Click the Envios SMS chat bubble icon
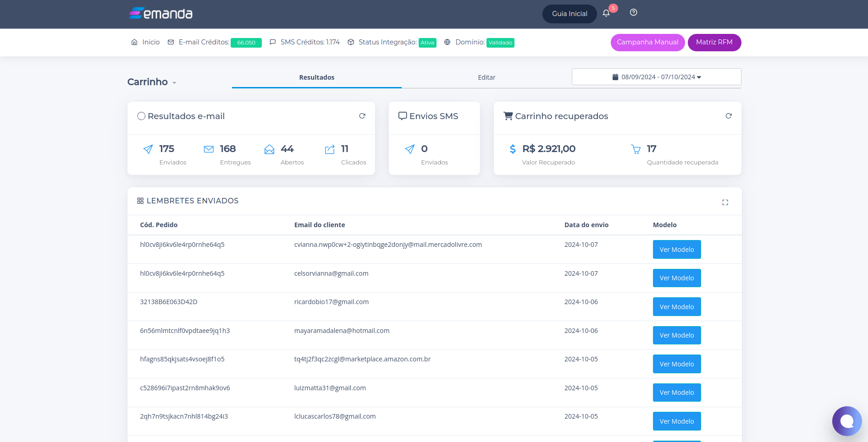The image size is (868, 442). [x=403, y=116]
